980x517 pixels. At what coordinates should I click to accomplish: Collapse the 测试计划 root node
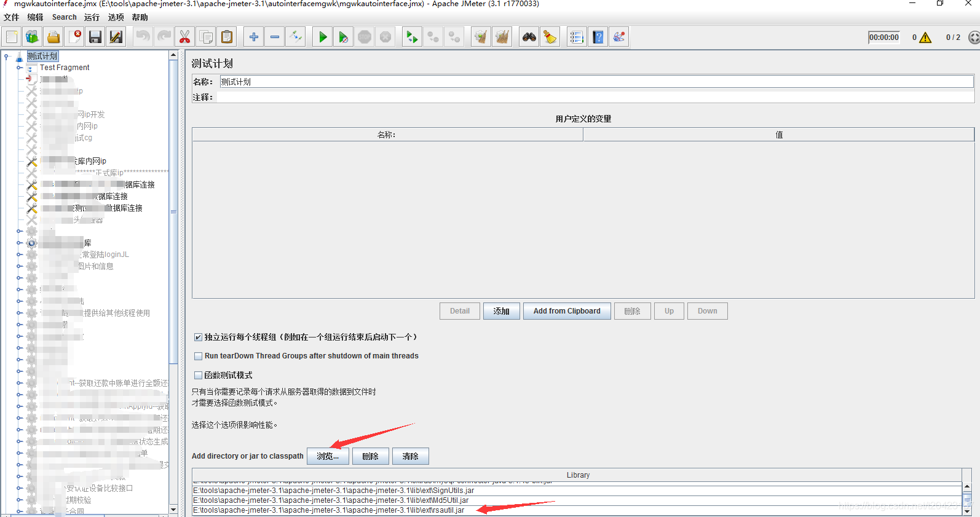6,57
